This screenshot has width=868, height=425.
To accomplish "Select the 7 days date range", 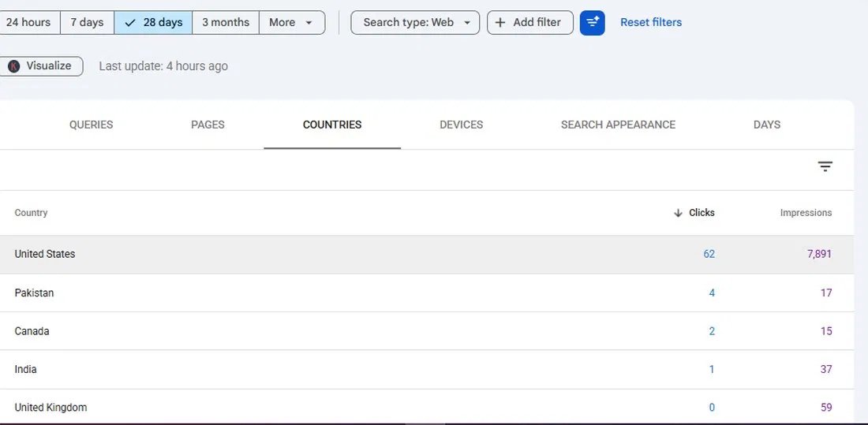I will pos(87,22).
